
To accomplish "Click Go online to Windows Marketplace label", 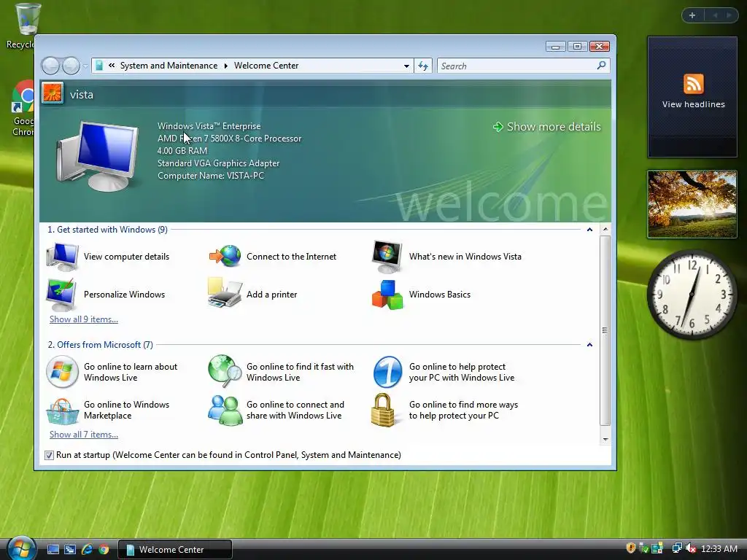I will [x=127, y=410].
